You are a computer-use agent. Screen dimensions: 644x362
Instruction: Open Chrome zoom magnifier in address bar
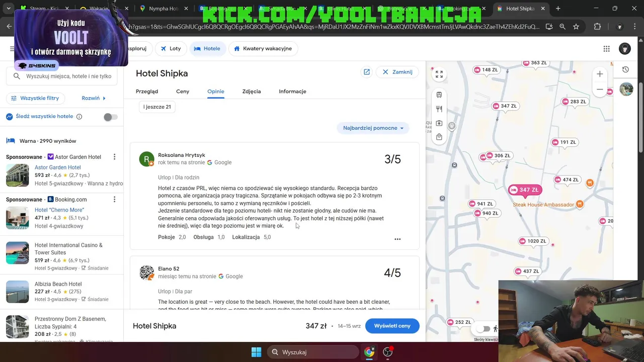coord(562,27)
